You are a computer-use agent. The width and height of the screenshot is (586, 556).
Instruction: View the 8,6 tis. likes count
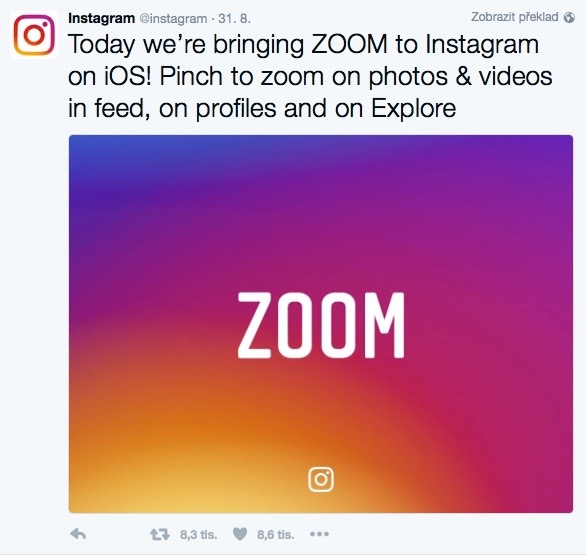point(275,535)
